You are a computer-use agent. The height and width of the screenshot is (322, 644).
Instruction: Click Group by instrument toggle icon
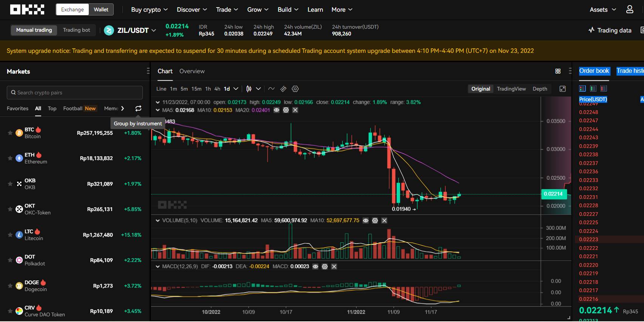(138, 108)
